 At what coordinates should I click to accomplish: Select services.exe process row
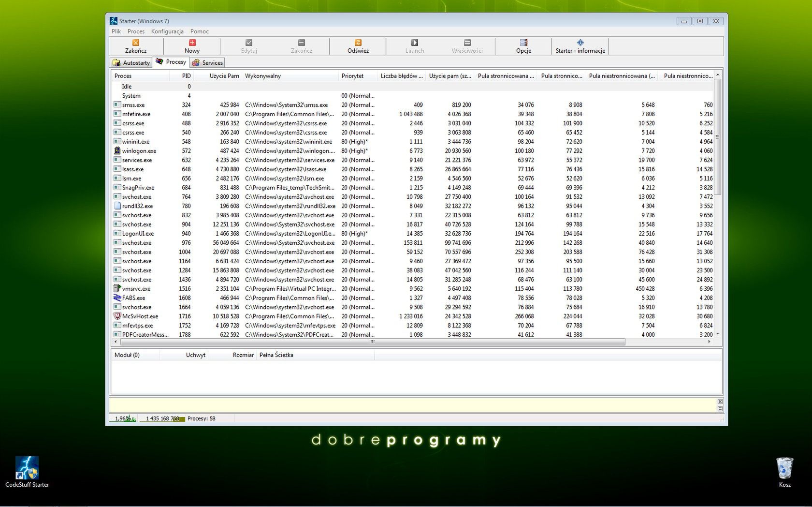(413, 160)
